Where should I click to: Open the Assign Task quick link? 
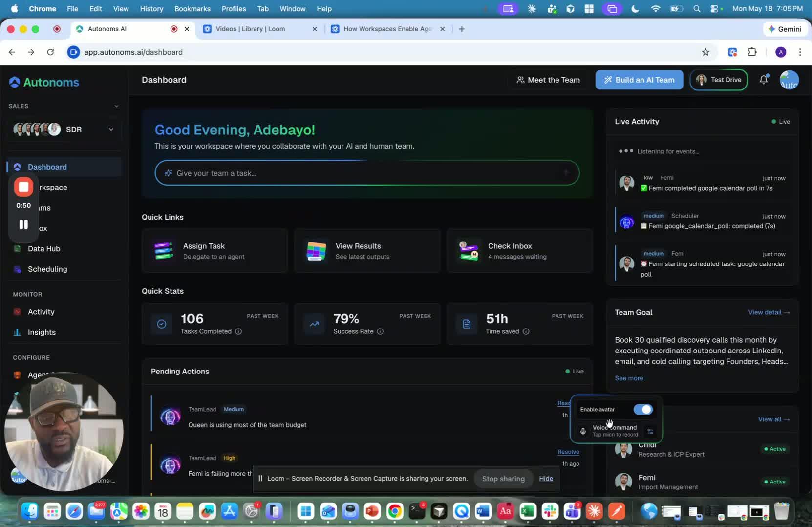coord(215,251)
